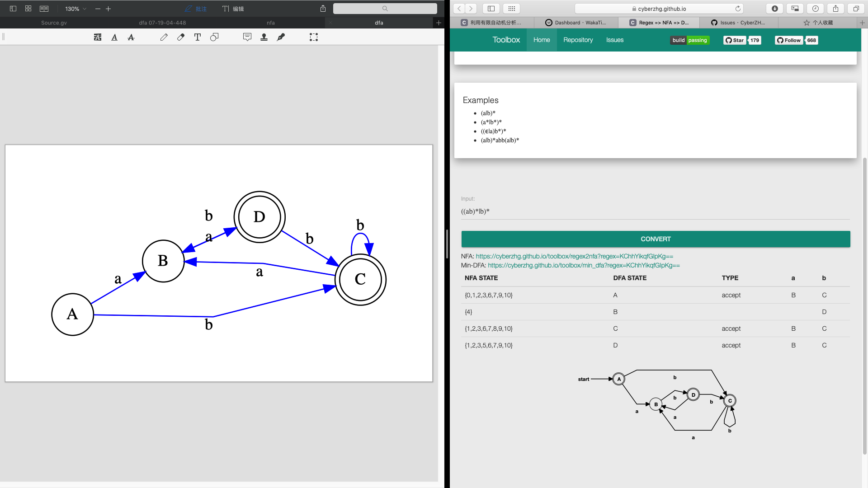Select the pencil drawing tool
This screenshot has height=488, width=868.
pos(164,38)
